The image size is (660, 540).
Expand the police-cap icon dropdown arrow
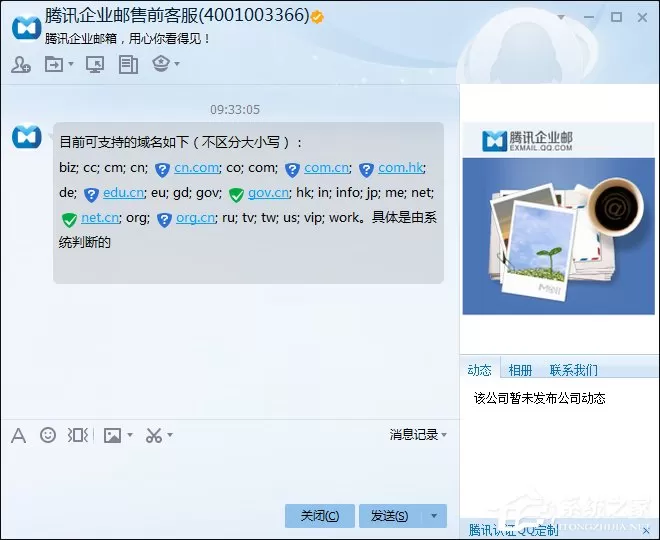tap(177, 64)
